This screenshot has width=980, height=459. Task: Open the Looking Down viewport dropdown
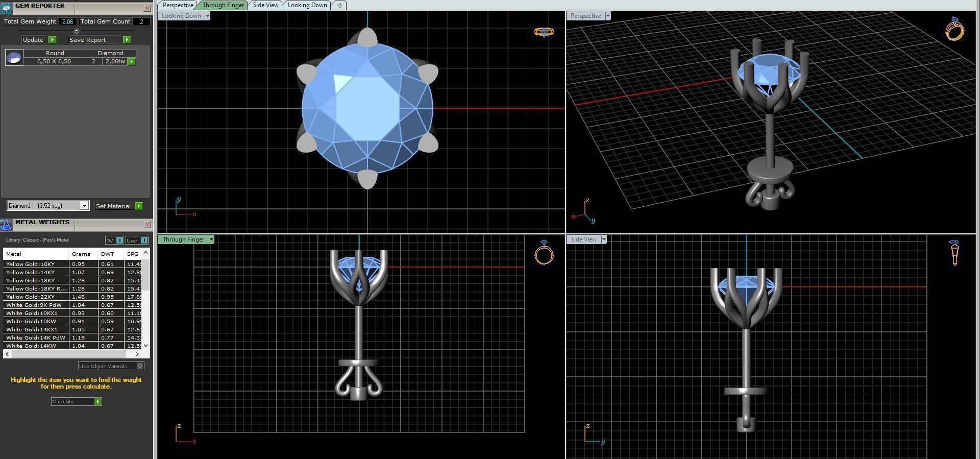(207, 16)
